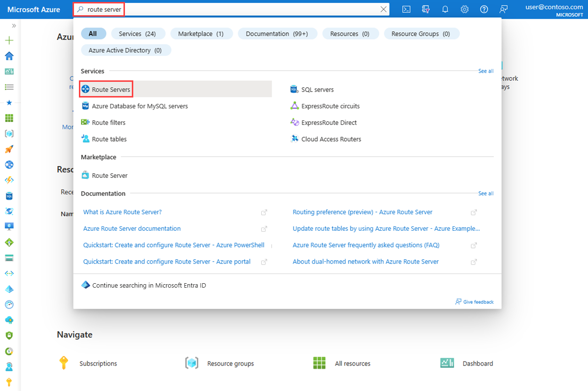Open Azure Route Server documentation link
Viewport: 588px width, 391px height.
point(132,229)
